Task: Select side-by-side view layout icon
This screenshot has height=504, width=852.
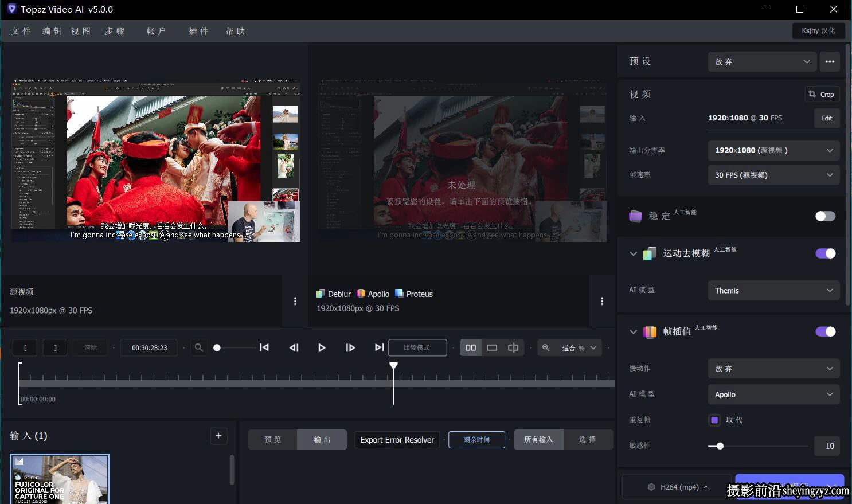Action: pos(471,347)
